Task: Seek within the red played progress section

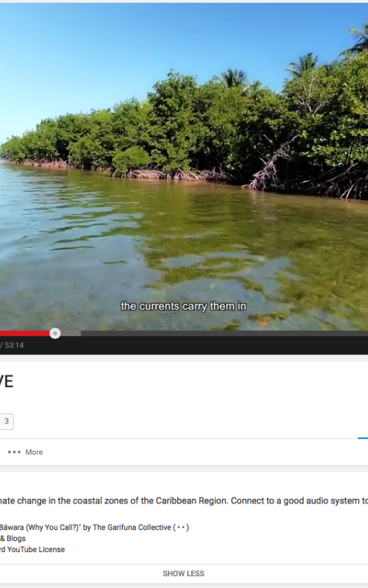Action: (x=25, y=333)
